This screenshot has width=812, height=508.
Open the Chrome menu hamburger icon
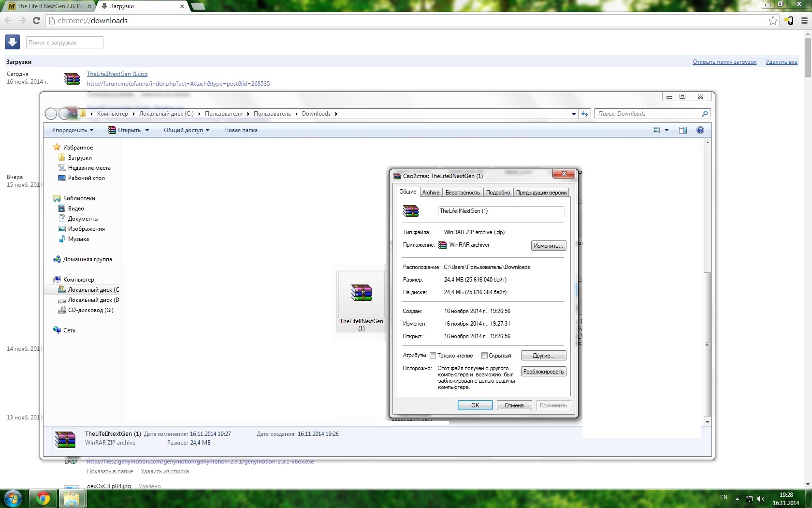[x=804, y=20]
